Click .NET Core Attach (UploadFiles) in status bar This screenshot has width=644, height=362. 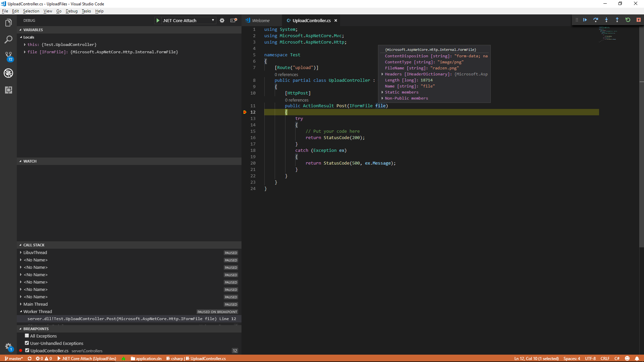point(87,358)
